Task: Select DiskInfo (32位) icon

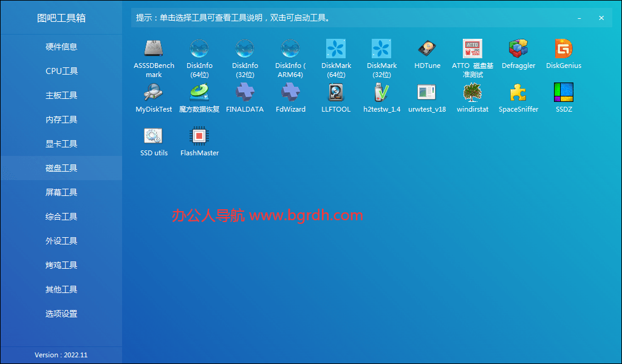Action: (245, 49)
